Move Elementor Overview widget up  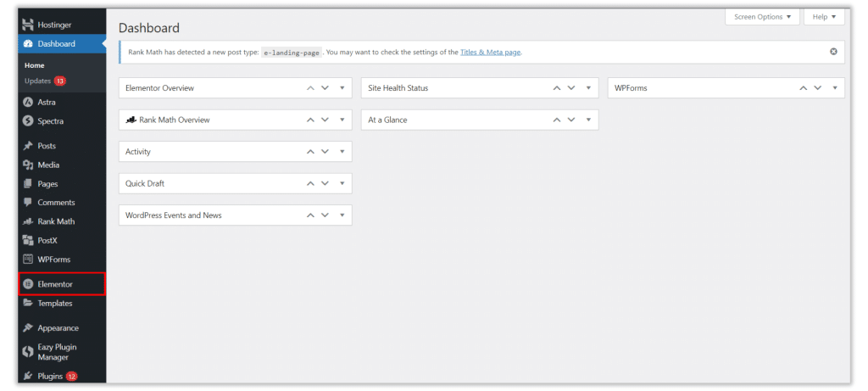(x=310, y=88)
